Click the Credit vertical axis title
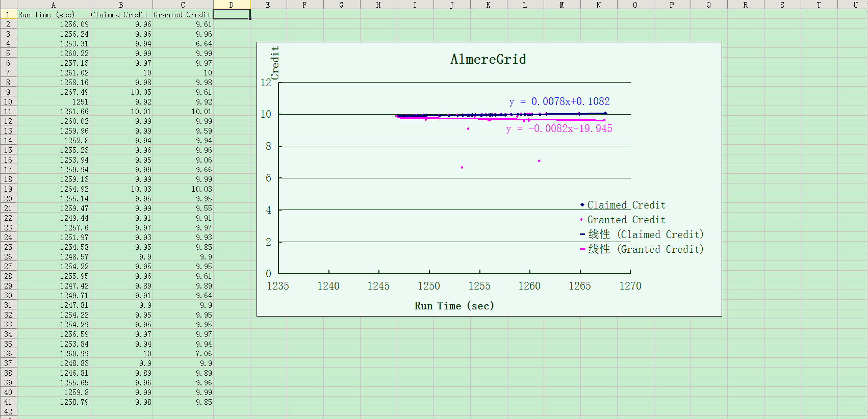 [275, 63]
